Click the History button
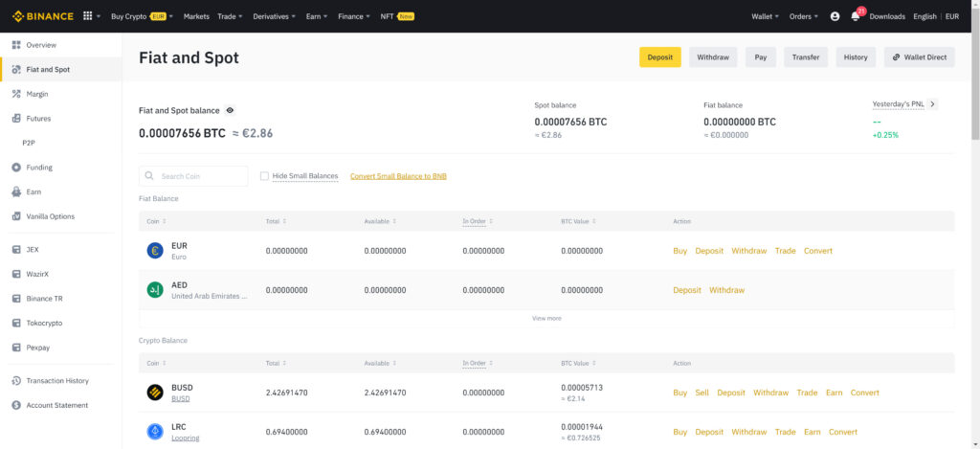Screen dimensions: 980x449 pyautogui.click(x=856, y=56)
